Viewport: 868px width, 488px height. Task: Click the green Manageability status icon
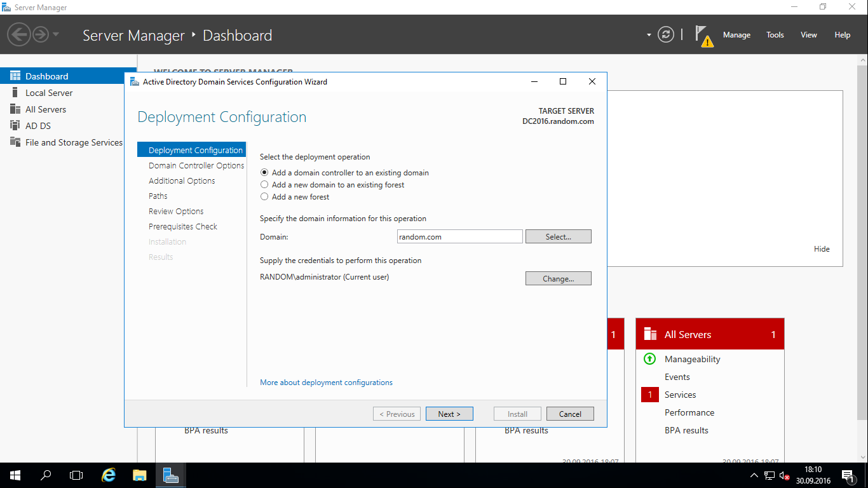[649, 359]
